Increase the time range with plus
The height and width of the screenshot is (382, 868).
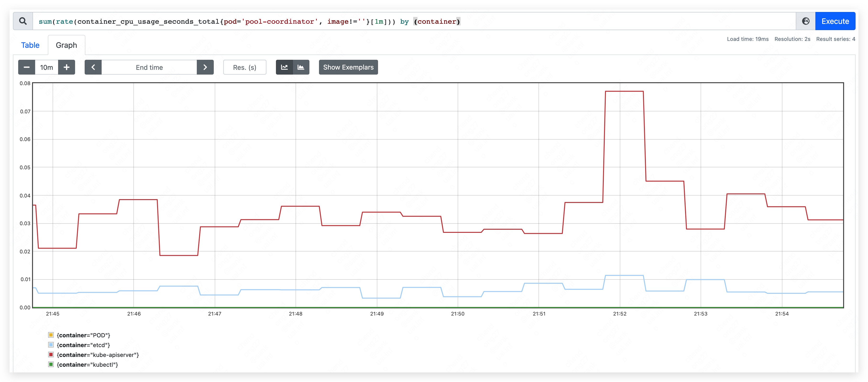click(67, 67)
